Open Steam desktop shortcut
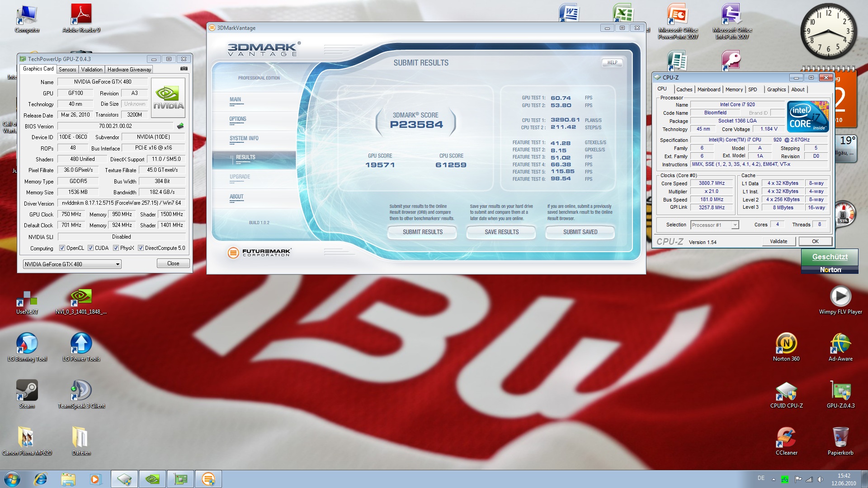Screen dimensions: 868x488 [27, 394]
